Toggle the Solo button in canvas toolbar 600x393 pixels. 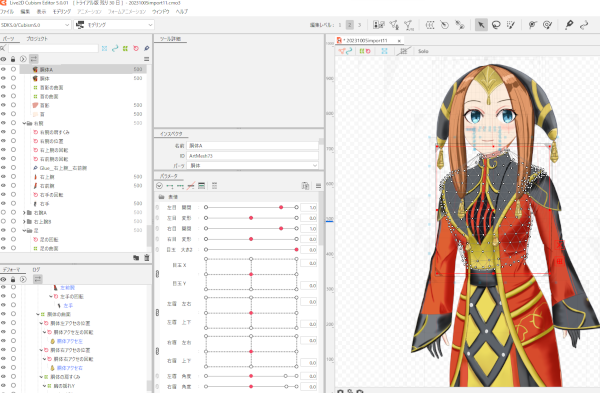click(423, 51)
